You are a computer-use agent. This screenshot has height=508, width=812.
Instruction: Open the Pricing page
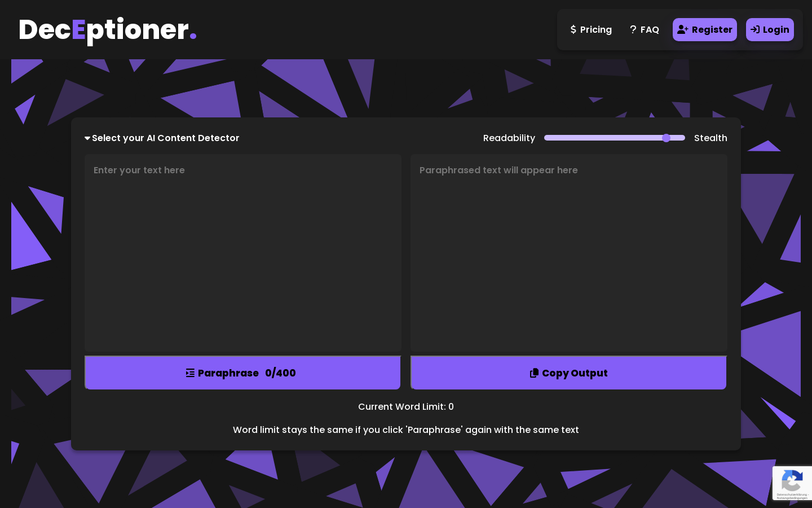(591, 29)
